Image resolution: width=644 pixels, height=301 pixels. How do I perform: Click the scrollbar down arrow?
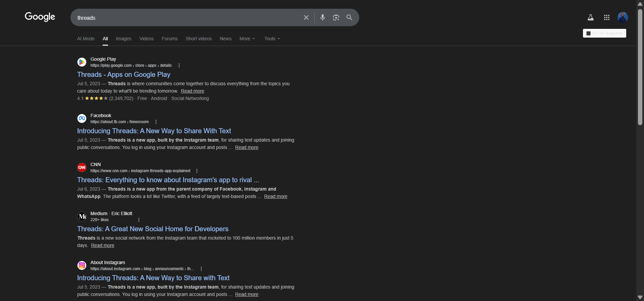[640, 297]
